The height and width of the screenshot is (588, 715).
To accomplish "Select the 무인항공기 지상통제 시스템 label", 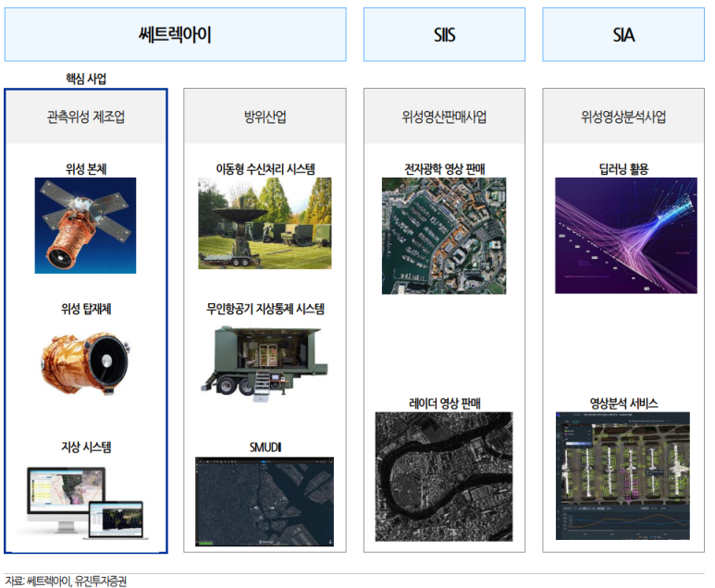I will (265, 309).
